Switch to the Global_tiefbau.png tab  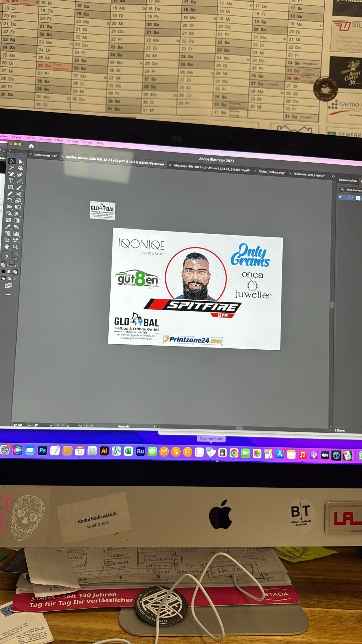point(272,172)
